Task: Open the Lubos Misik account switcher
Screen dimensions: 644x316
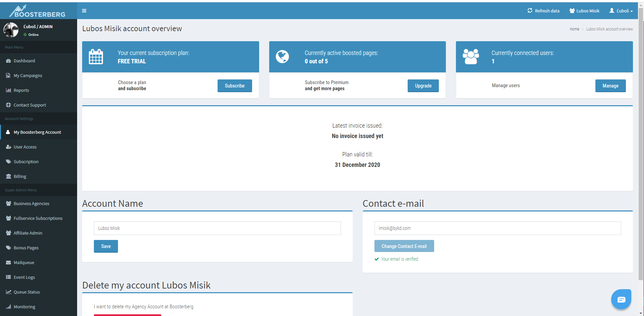Action: click(x=584, y=11)
